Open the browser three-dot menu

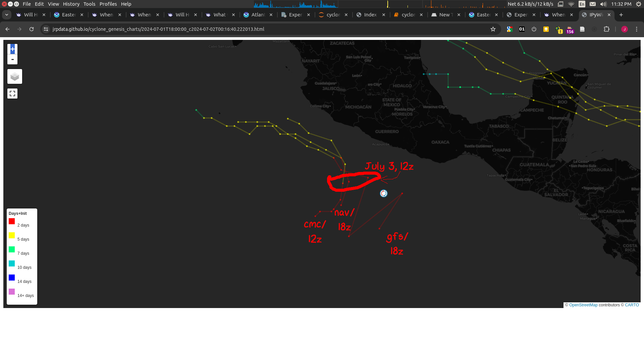(x=637, y=29)
